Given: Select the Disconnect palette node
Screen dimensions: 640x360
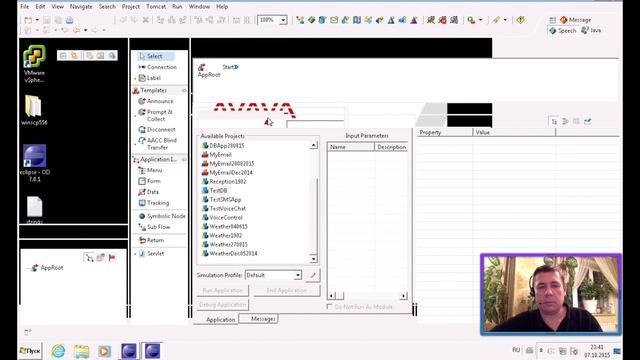Looking at the screenshot, I should coord(157,129).
